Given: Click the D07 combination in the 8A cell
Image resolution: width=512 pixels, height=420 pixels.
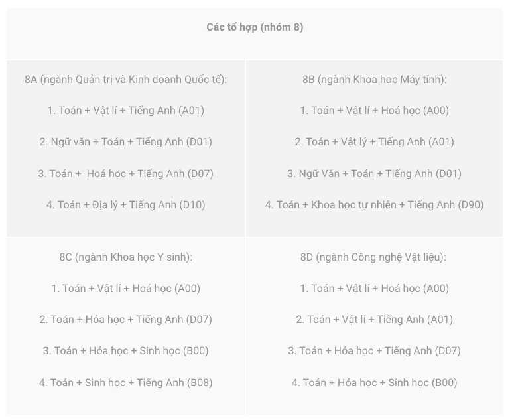Looking at the screenshot, I should [126, 174].
